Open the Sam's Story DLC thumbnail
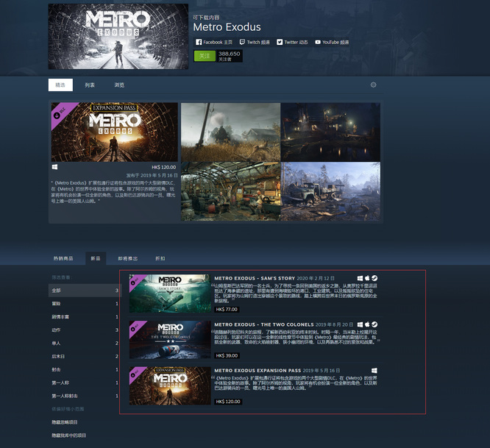 point(169,293)
